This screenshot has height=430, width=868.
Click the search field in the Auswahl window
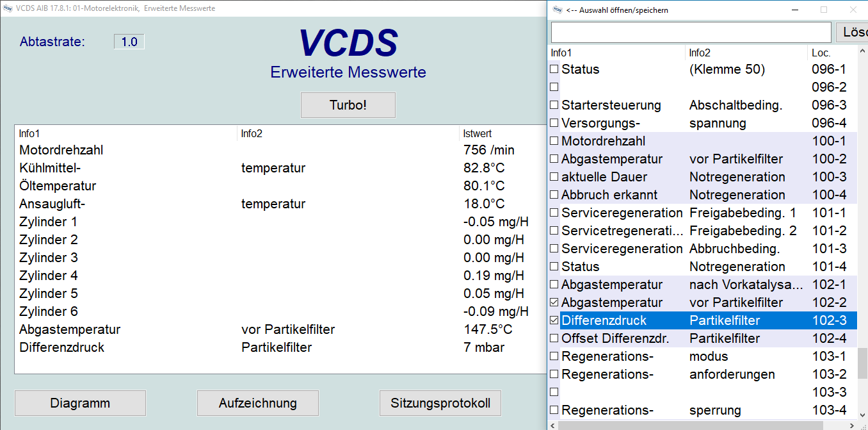click(x=691, y=32)
